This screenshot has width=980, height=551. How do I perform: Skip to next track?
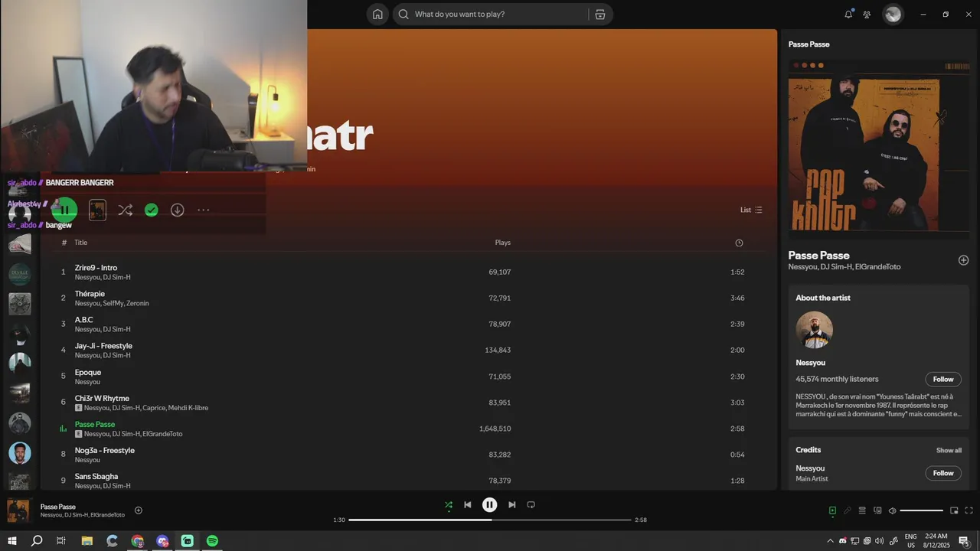[511, 504]
